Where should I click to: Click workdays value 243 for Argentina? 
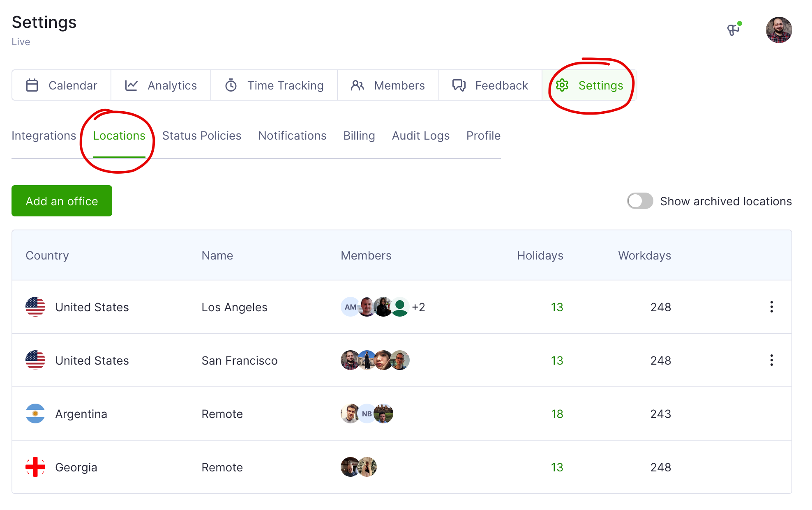(x=660, y=414)
